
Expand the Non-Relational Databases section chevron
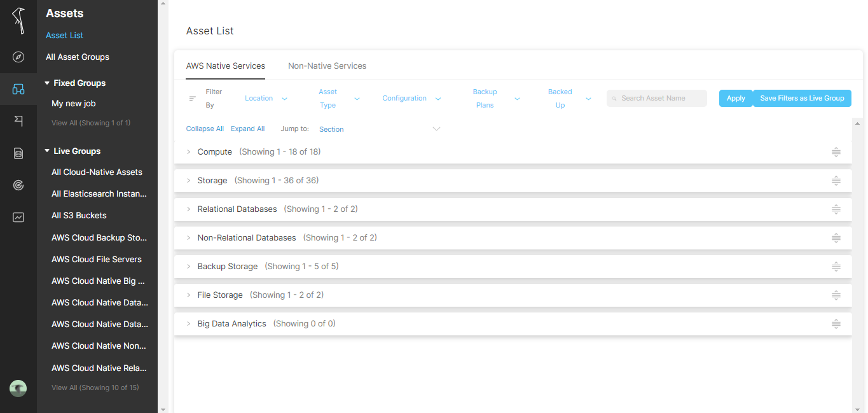[x=188, y=238]
